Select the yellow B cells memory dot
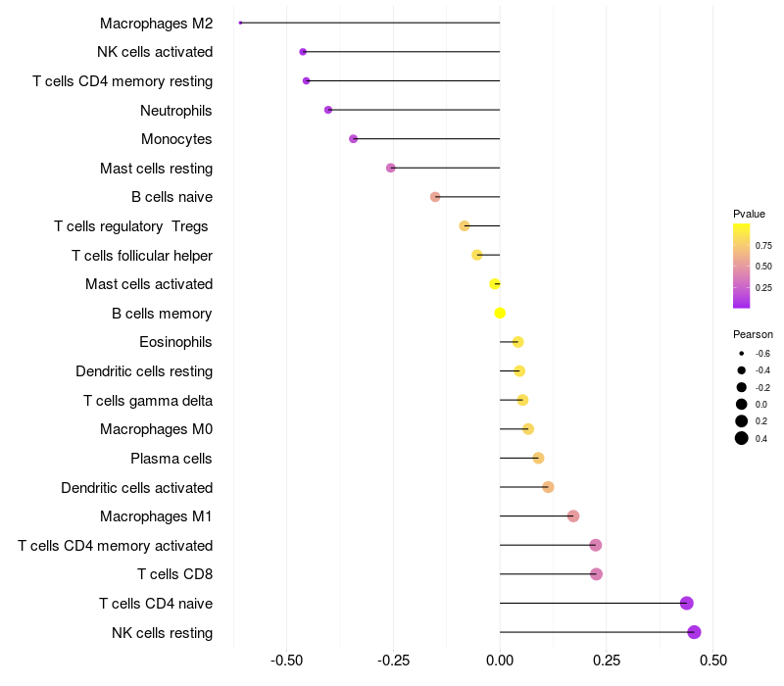Image resolution: width=784 pixels, height=686 pixels. click(500, 313)
